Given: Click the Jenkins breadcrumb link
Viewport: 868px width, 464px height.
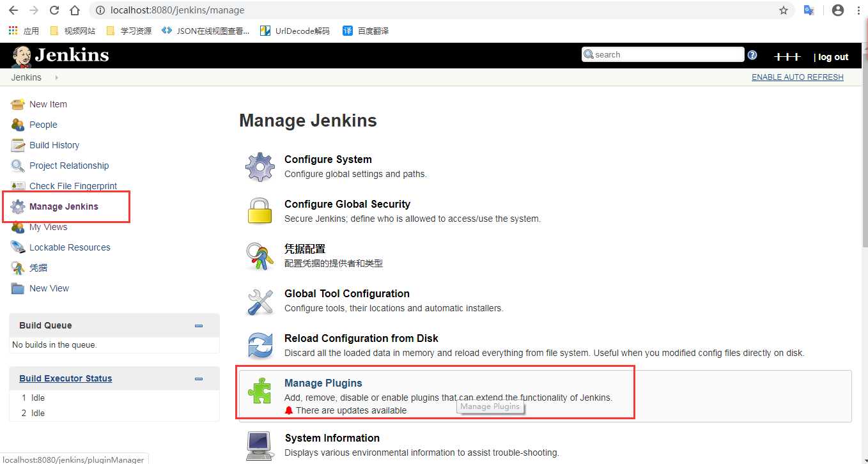Looking at the screenshot, I should [x=26, y=77].
